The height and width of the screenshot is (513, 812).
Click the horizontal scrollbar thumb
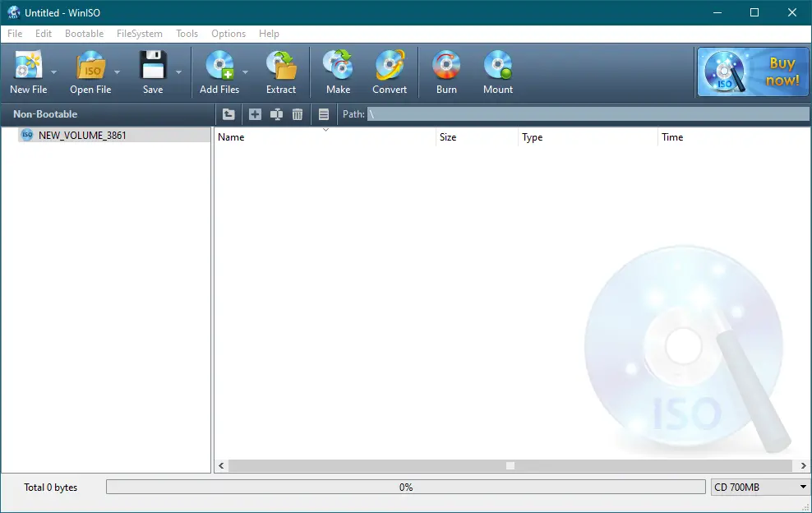click(510, 465)
